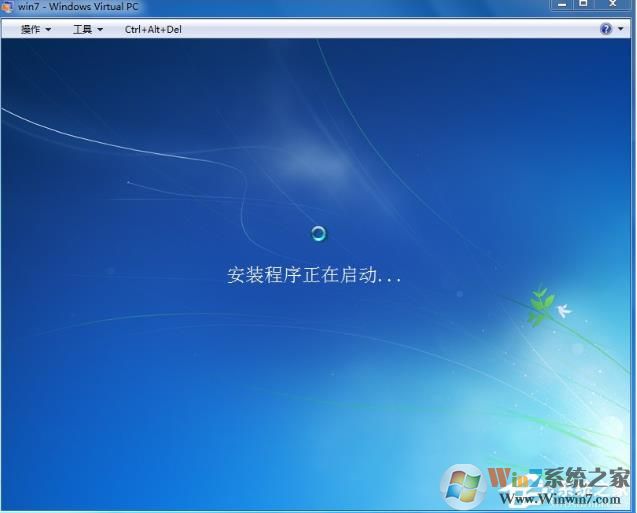Maximize the win7 Virtual PC window
Screen dimensions: 637x513
(583, 4)
